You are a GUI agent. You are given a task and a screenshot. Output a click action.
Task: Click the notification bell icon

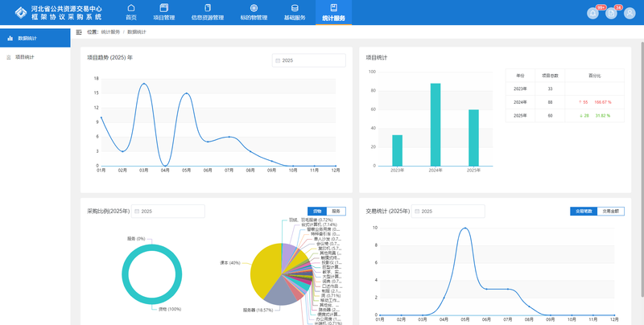click(593, 12)
